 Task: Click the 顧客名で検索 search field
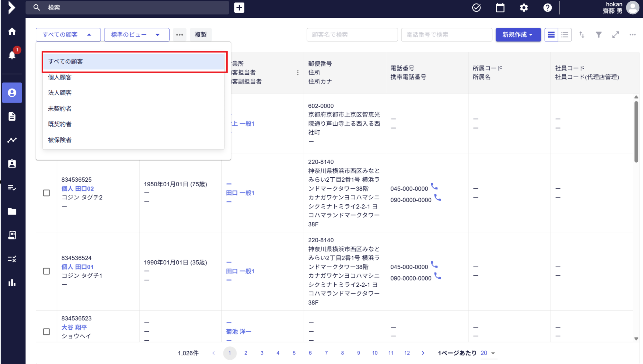click(352, 35)
